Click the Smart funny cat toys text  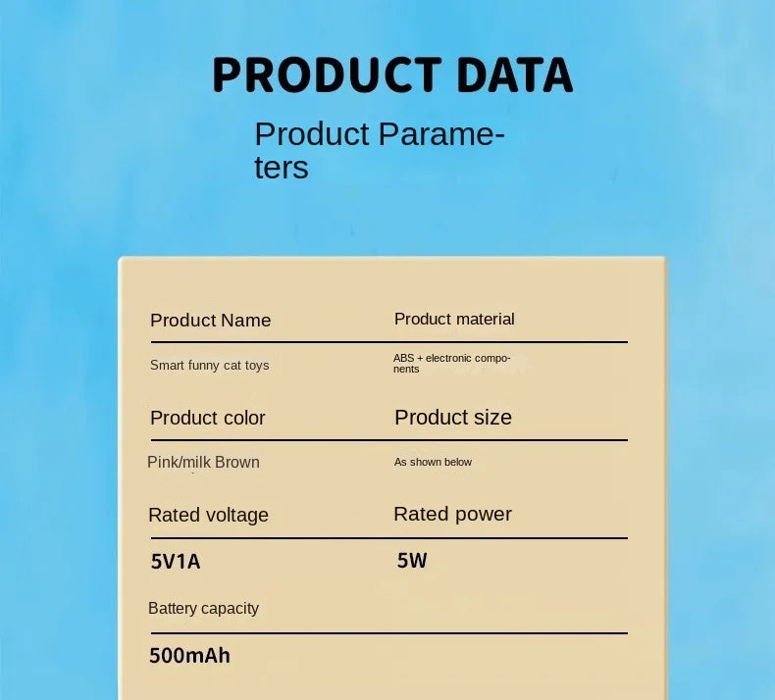(x=209, y=366)
